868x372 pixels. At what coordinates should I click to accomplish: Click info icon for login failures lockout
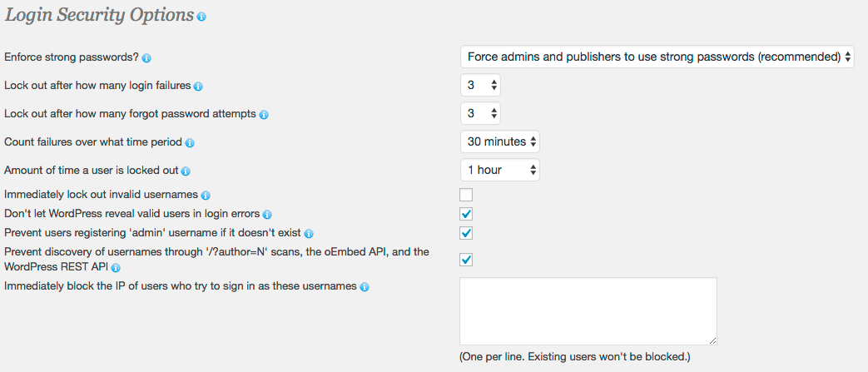click(198, 87)
